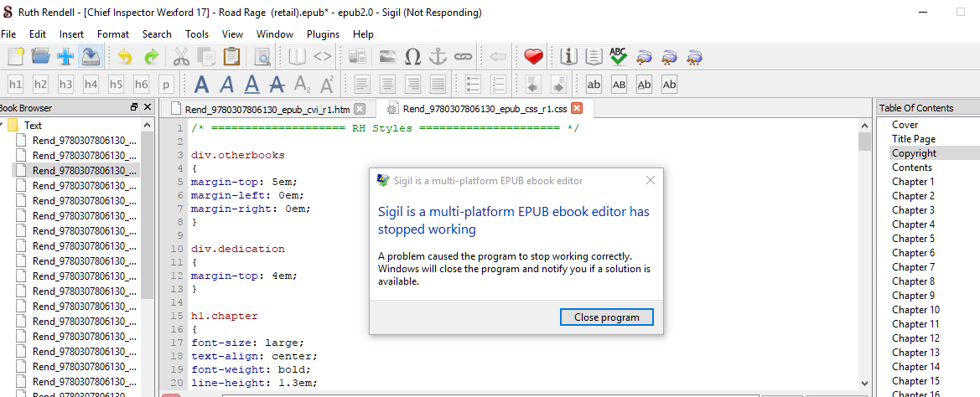Toggle italic formatting
The width and height of the screenshot is (980, 397).
226,85
